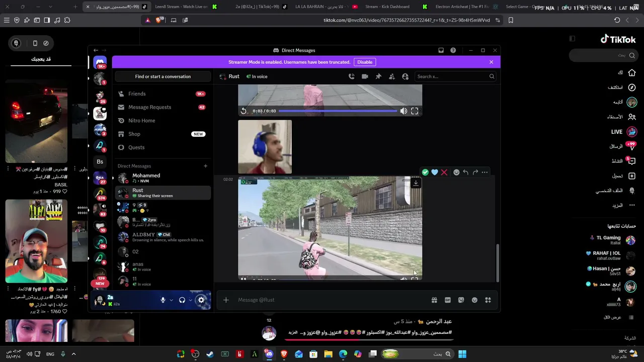Open Discord home direct messages icon
Image resolution: width=644 pixels, height=362 pixels.
[x=100, y=62]
